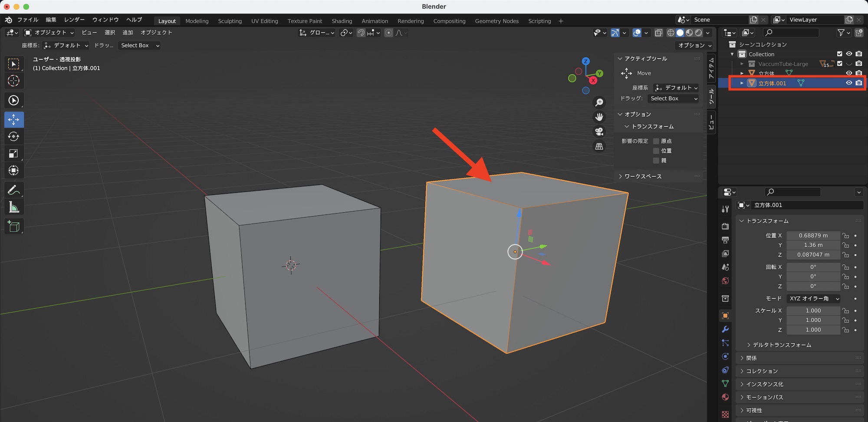Select the Measure tool
This screenshot has width=868, height=422.
point(13,208)
